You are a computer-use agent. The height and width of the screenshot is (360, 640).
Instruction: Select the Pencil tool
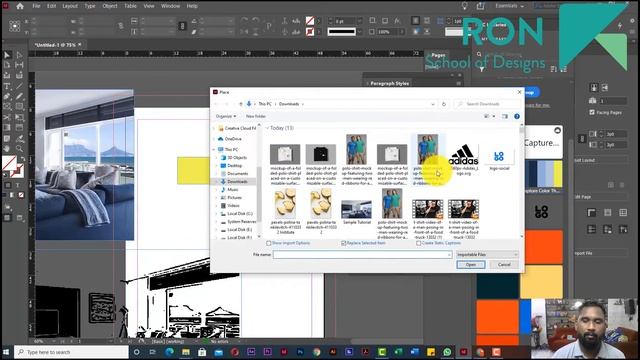[19, 97]
